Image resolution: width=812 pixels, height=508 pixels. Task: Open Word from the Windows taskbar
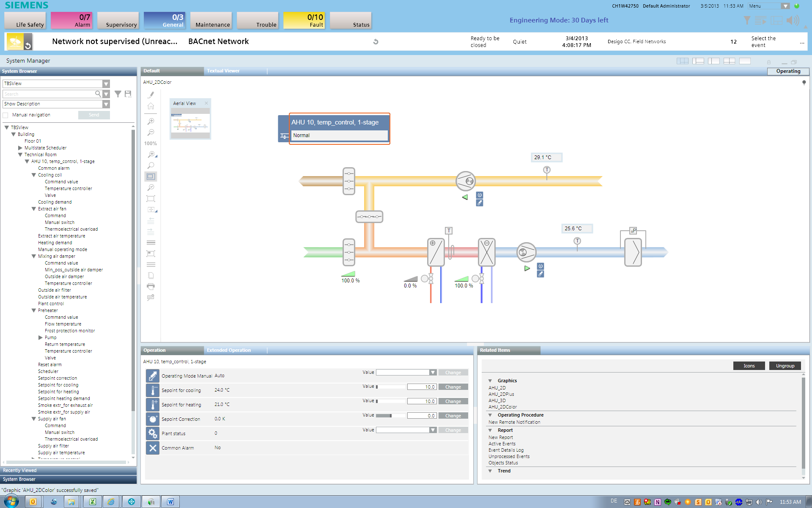pyautogui.click(x=170, y=502)
